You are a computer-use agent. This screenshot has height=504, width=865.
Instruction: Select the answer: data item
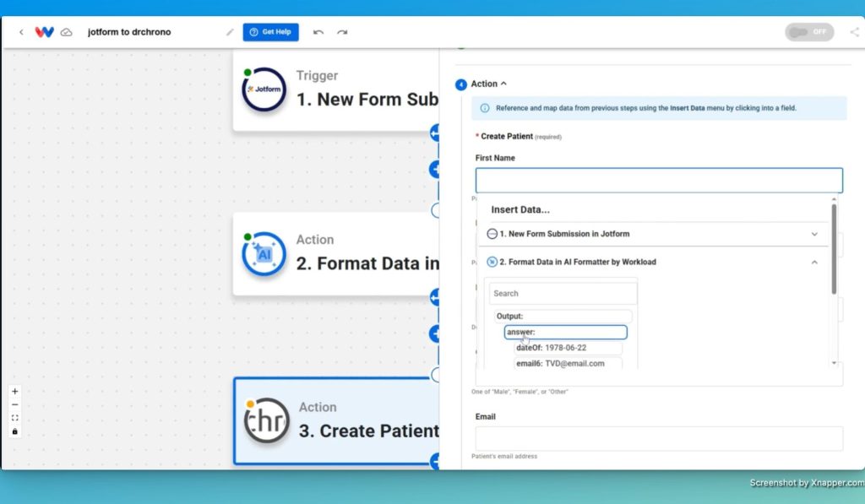click(x=565, y=332)
